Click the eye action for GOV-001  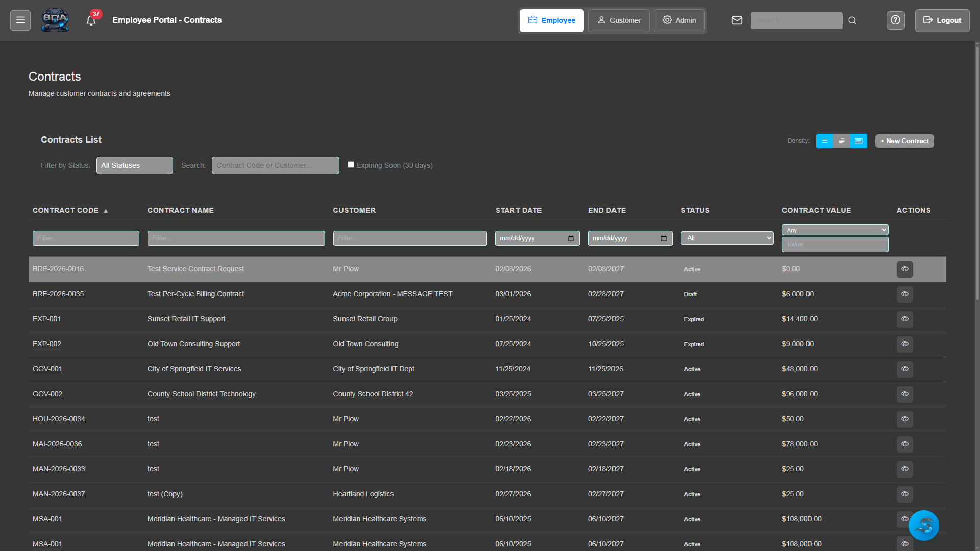click(x=904, y=369)
